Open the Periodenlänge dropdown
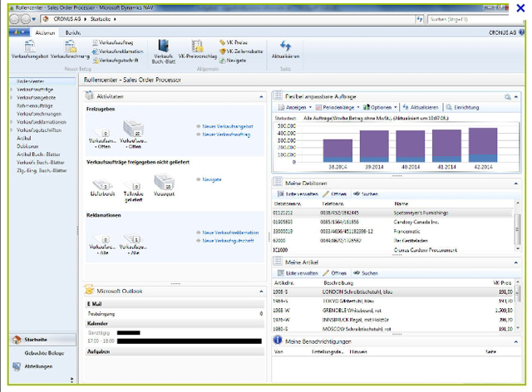This screenshot has height=392, width=532. click(x=337, y=107)
